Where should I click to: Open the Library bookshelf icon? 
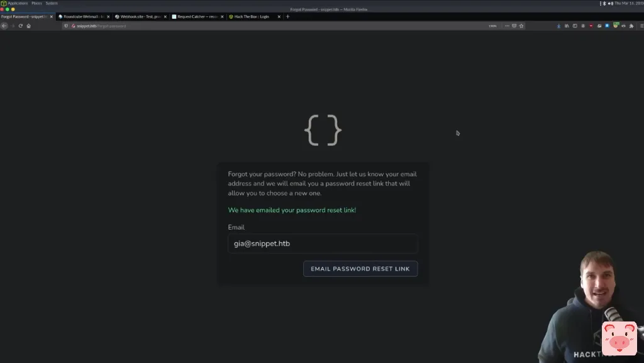567,26
